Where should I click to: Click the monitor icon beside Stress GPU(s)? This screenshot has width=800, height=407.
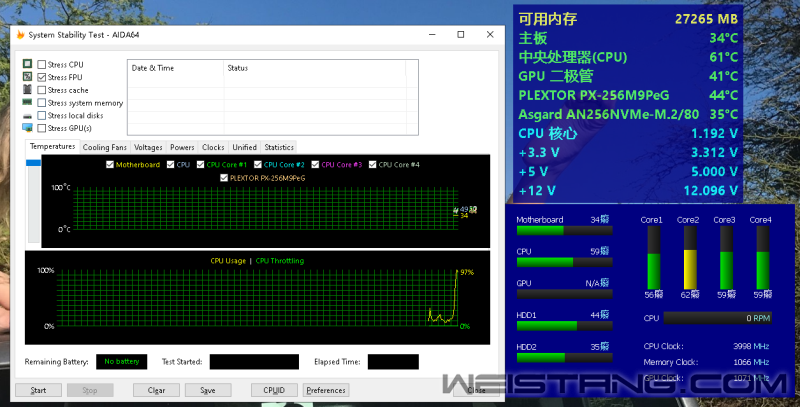tap(27, 128)
